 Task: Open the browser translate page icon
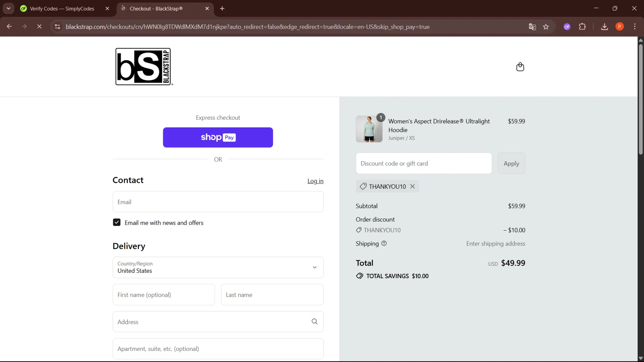click(x=532, y=27)
